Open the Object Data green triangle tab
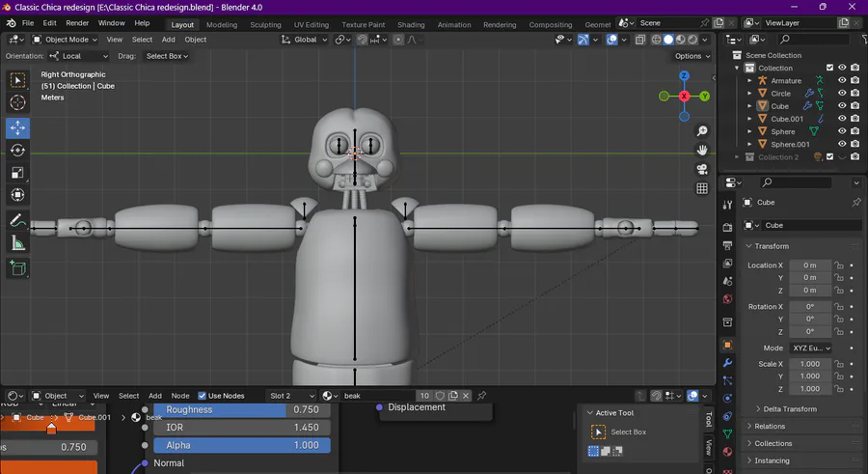The image size is (868, 474). tap(727, 434)
